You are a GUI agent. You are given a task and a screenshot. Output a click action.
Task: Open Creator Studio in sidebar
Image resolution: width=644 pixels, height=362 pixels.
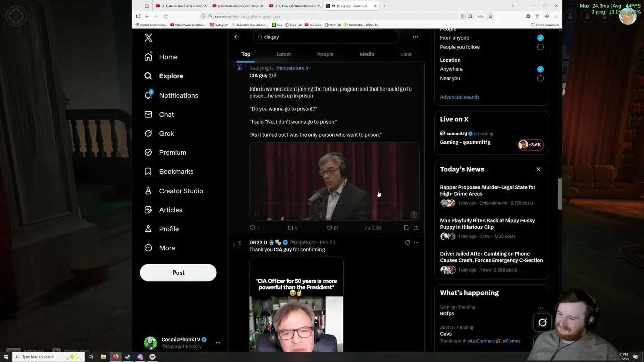tap(174, 191)
